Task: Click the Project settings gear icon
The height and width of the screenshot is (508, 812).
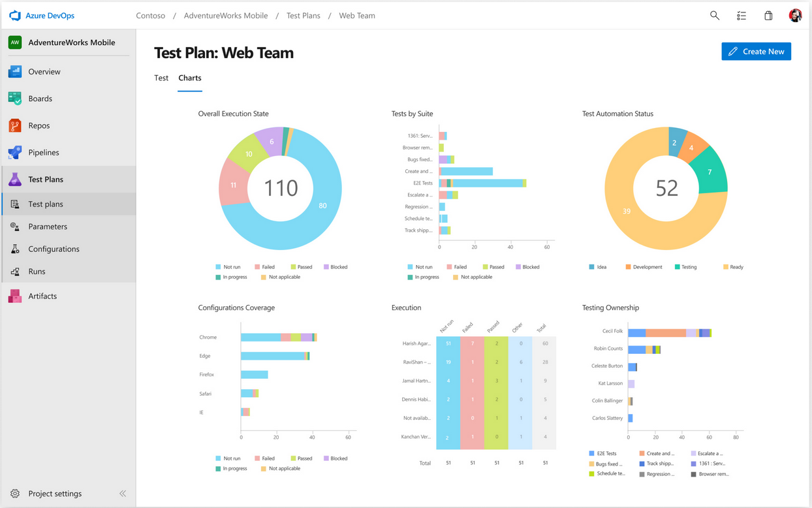Action: pos(15,494)
